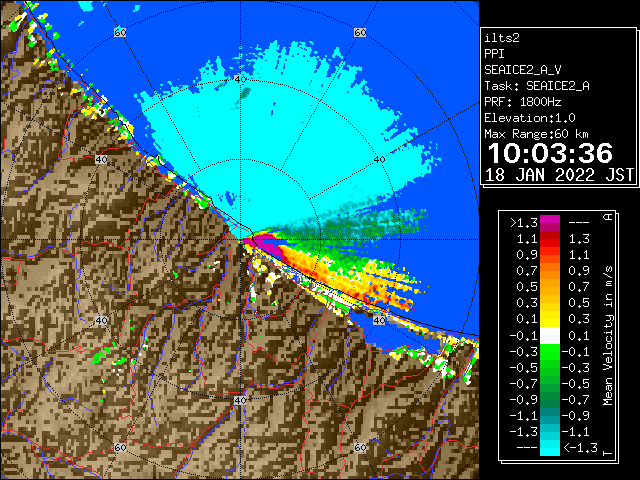
Task: Click the 'ilts2' radar name text
Action: 502,38
